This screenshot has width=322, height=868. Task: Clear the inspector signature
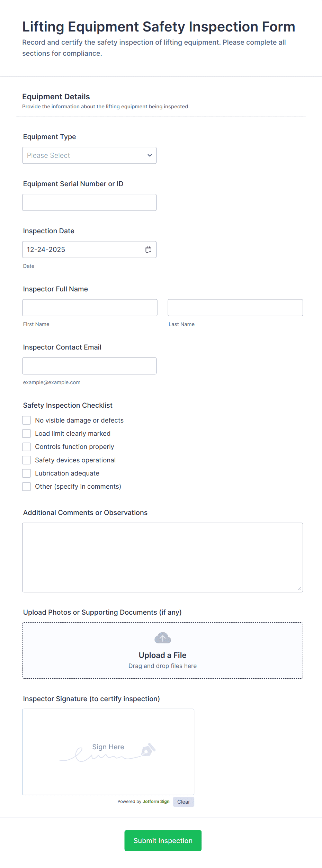(183, 802)
